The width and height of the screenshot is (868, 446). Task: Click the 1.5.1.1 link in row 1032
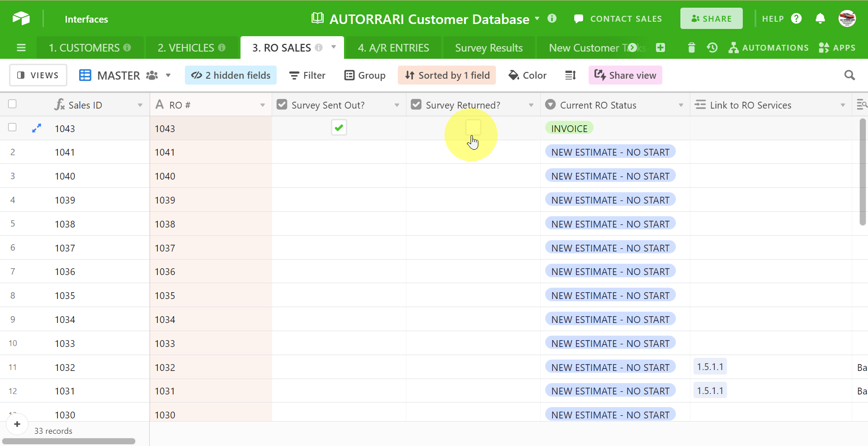[710, 367]
